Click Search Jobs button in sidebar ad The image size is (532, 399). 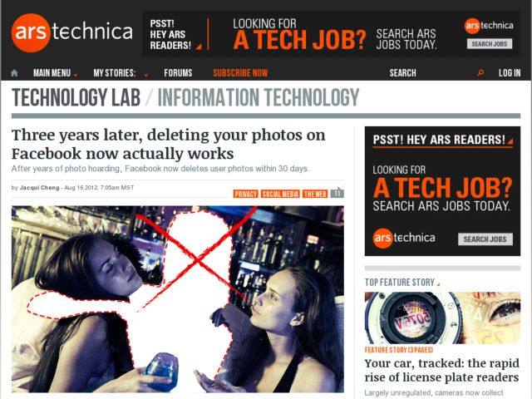(485, 239)
